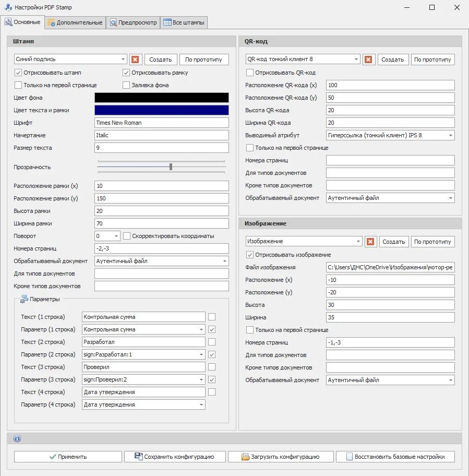The width and height of the screenshot is (469, 476).
Task: Switch to the Основные tab
Action: (x=23, y=22)
